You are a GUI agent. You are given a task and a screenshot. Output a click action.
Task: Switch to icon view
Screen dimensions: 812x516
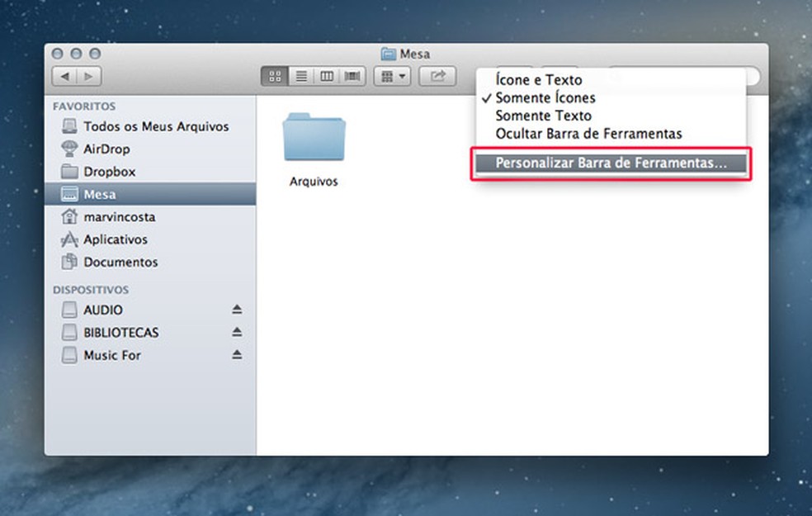click(275, 77)
